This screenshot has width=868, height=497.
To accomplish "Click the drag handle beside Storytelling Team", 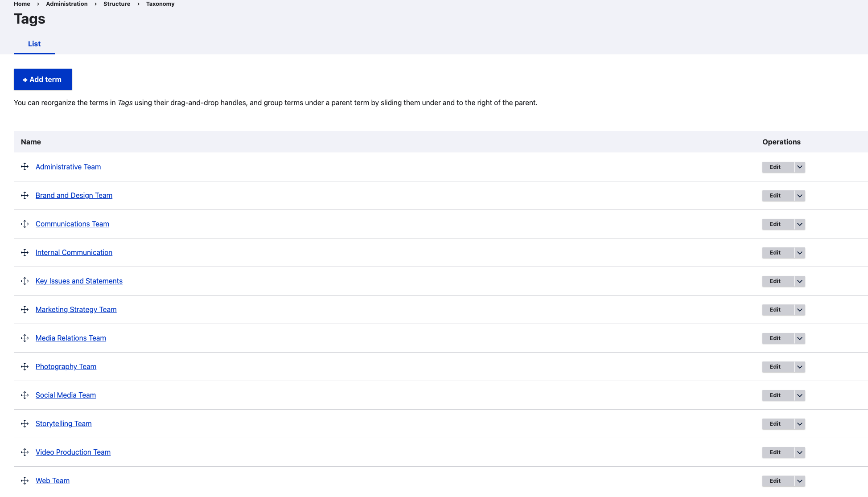I will click(x=25, y=423).
